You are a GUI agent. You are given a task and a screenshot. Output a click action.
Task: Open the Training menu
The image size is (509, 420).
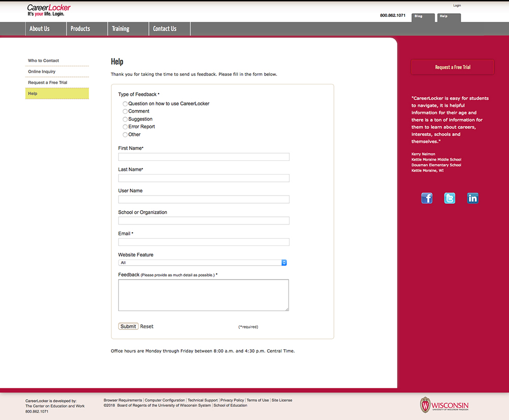pyautogui.click(x=128, y=29)
